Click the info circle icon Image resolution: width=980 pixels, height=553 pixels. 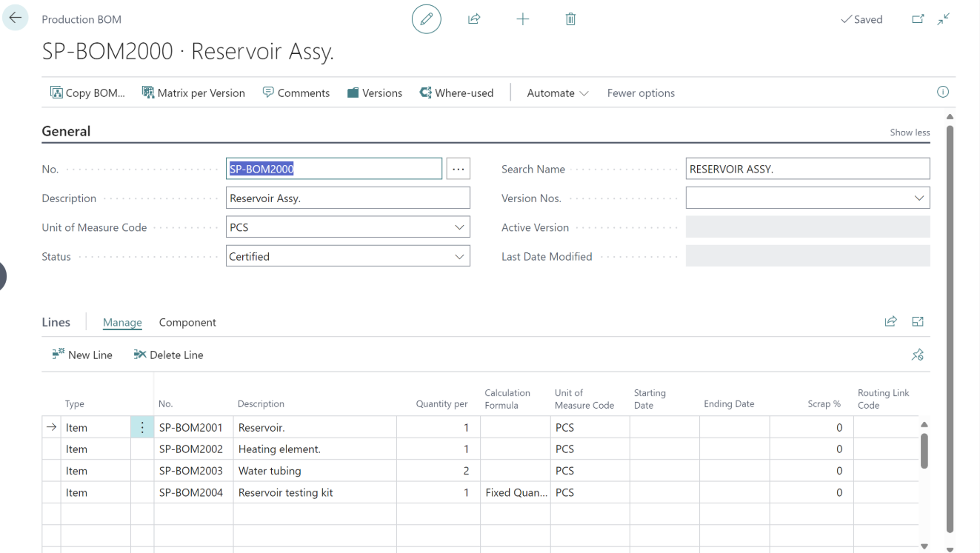[x=943, y=92]
